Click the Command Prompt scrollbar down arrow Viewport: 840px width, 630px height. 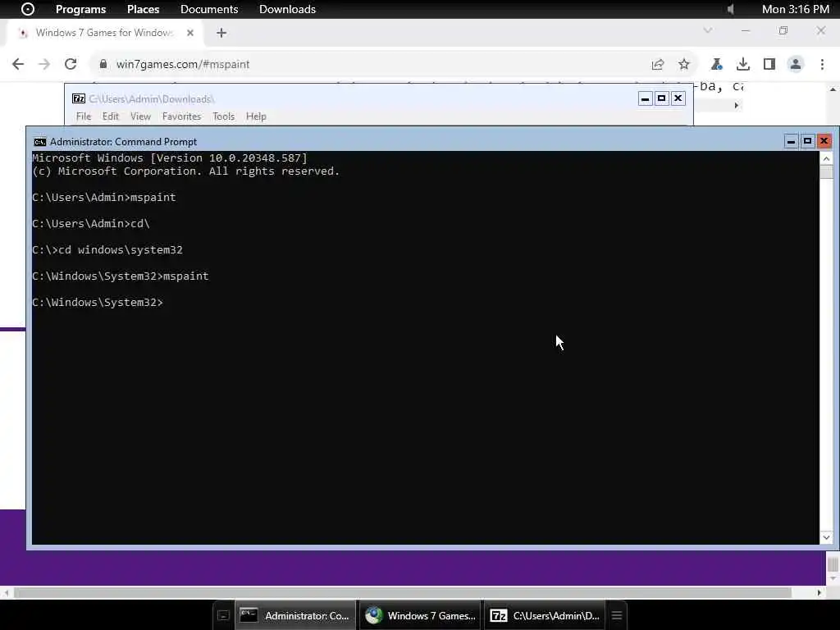tap(826, 537)
